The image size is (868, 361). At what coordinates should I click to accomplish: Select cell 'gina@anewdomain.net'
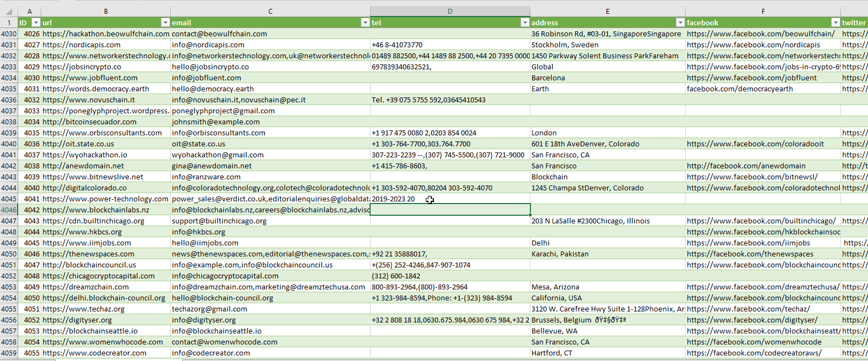click(270, 166)
